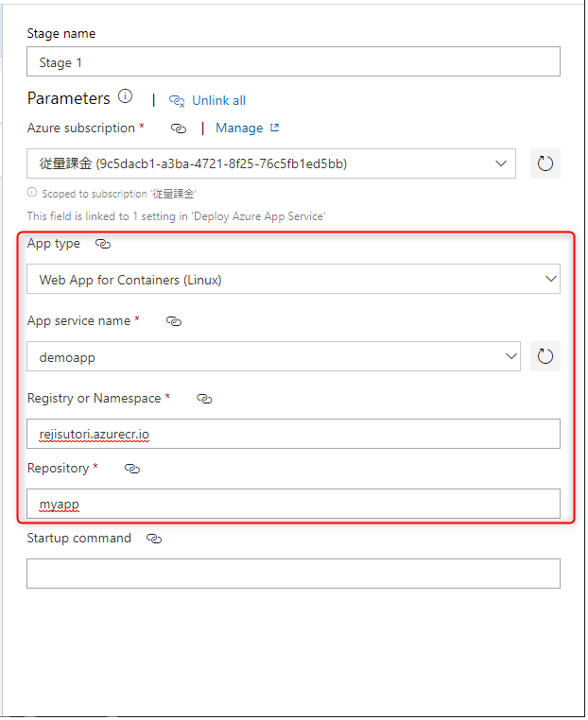Screen dimensions: 588x720
Task: Click link icon next to Azure subscription
Action: point(179,129)
